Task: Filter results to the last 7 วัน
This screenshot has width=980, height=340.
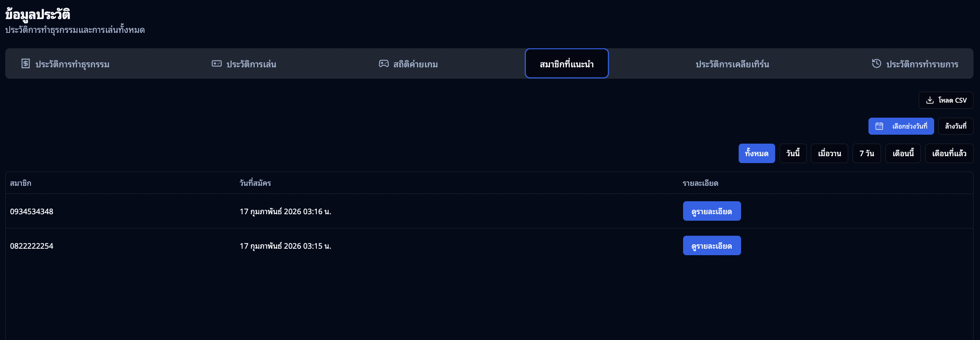Action: 866,153
